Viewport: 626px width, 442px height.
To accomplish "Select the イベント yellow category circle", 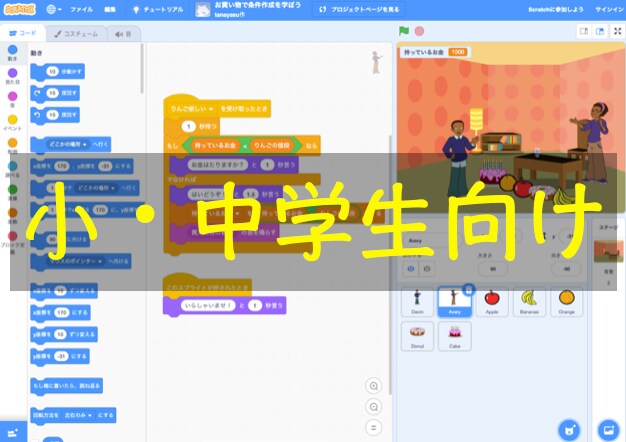I will [12, 119].
